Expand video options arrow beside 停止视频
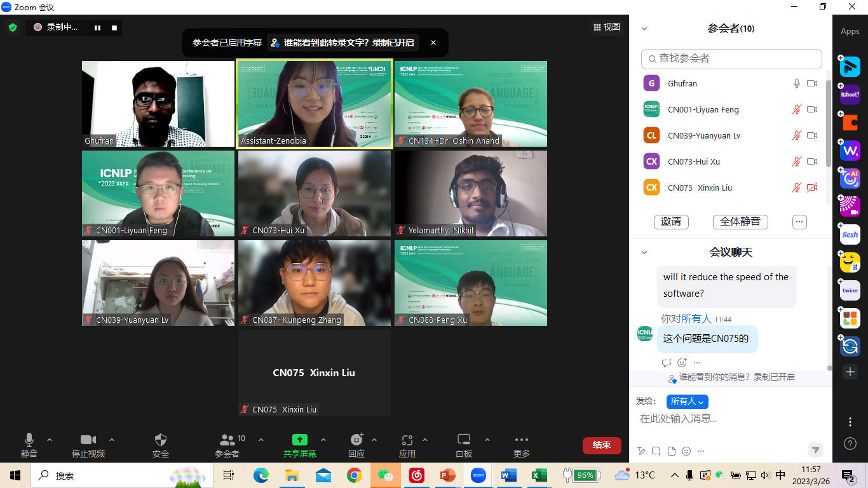The width and height of the screenshot is (868, 488). click(x=112, y=440)
